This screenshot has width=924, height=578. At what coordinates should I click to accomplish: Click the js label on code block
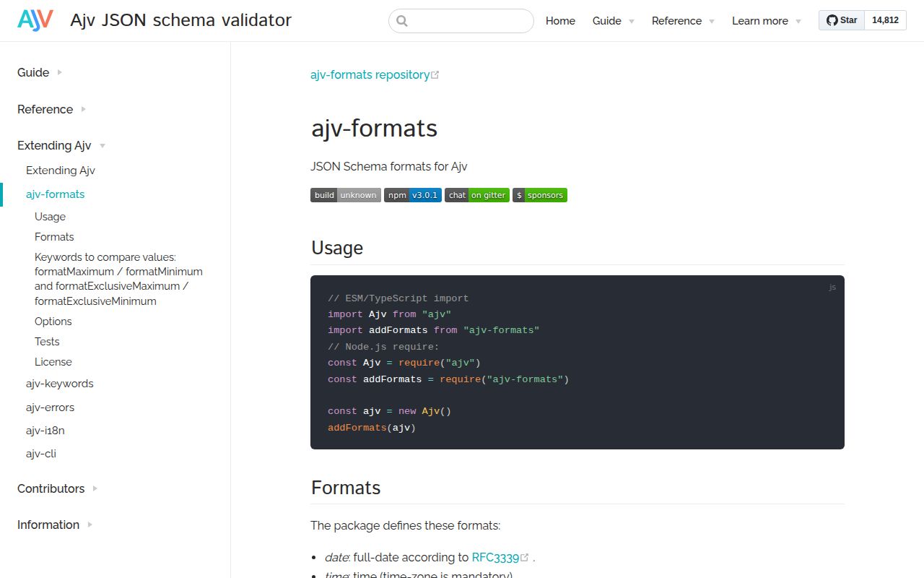pyautogui.click(x=832, y=287)
